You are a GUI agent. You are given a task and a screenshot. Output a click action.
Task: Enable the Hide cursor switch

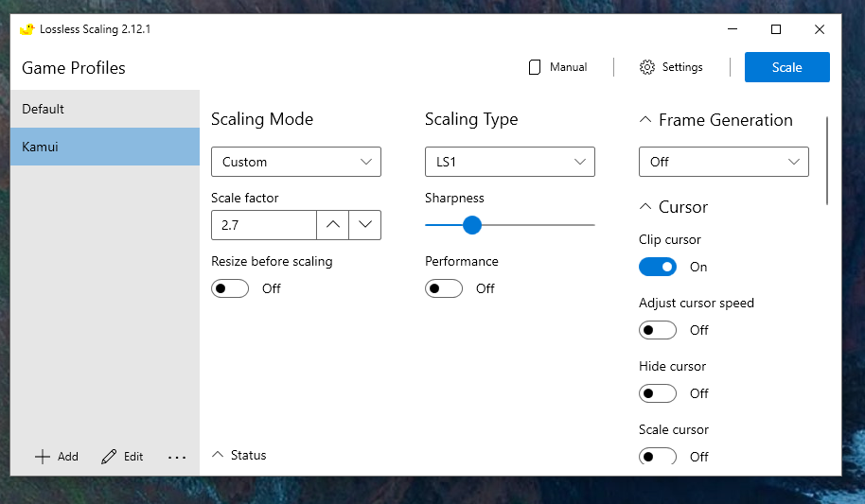click(x=658, y=393)
